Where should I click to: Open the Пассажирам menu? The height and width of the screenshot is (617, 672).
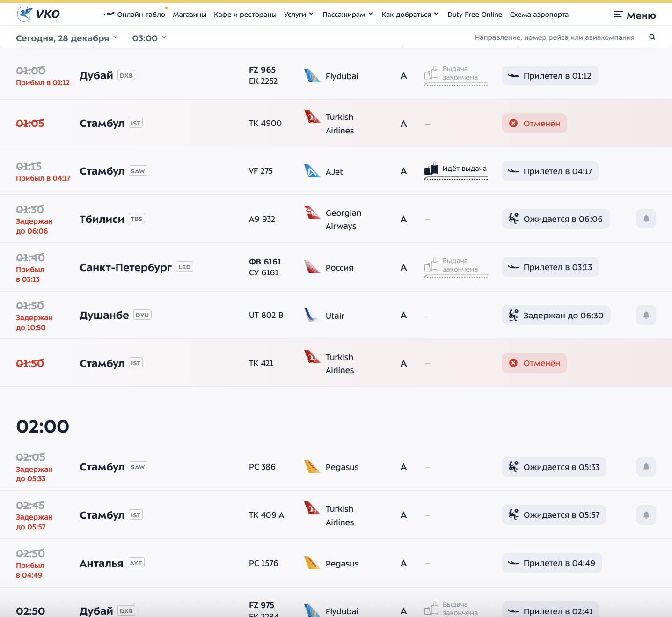[x=347, y=15]
